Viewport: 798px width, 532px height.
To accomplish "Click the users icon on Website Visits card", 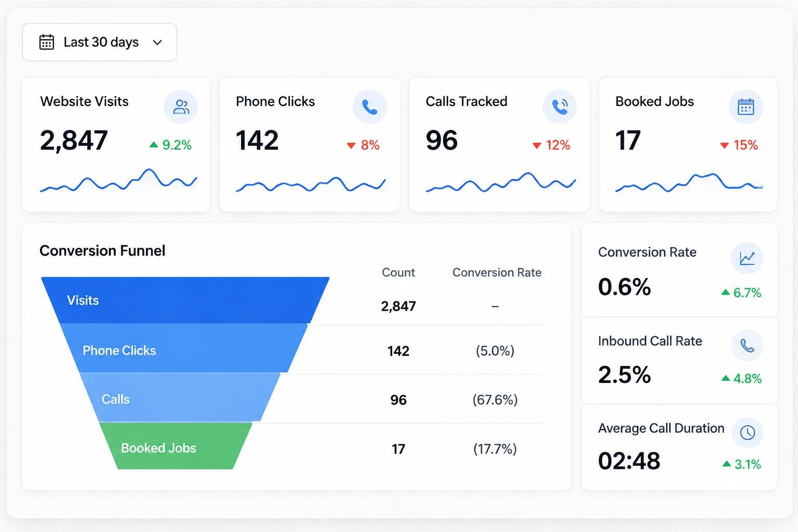I will [181, 107].
